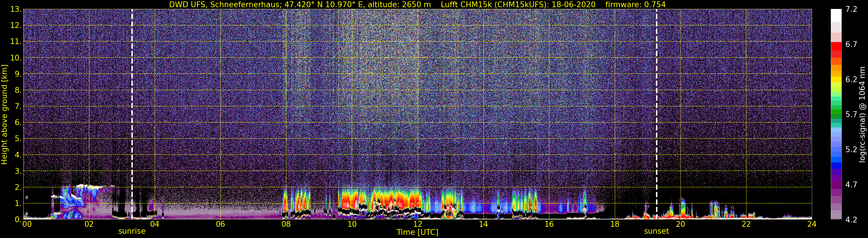Click the time axis tick '02'

(x=89, y=224)
